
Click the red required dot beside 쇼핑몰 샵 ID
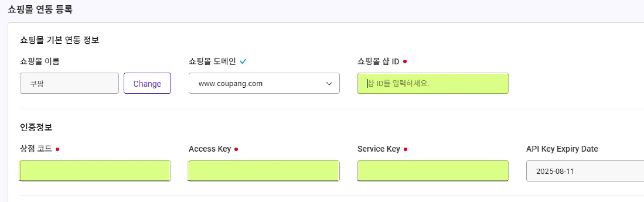coord(405,62)
